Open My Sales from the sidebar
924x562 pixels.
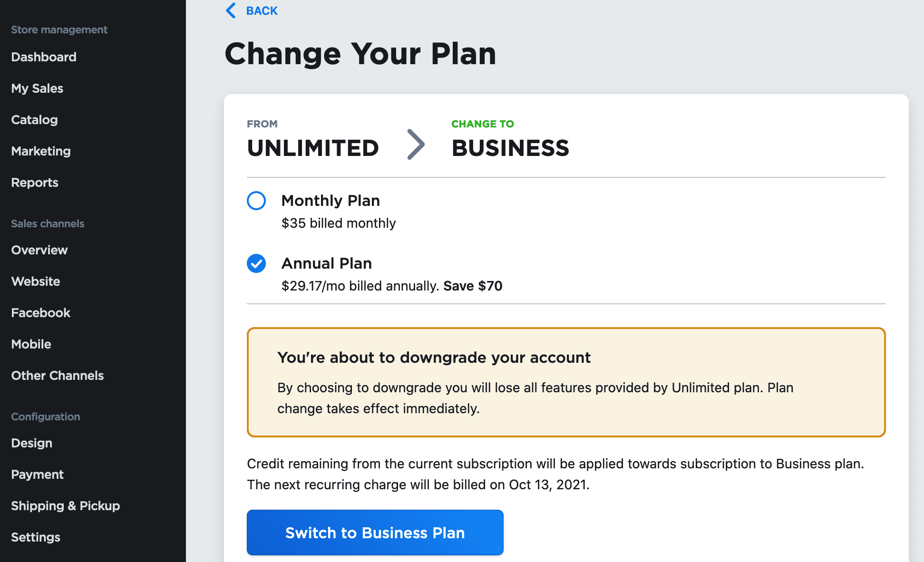tap(37, 88)
